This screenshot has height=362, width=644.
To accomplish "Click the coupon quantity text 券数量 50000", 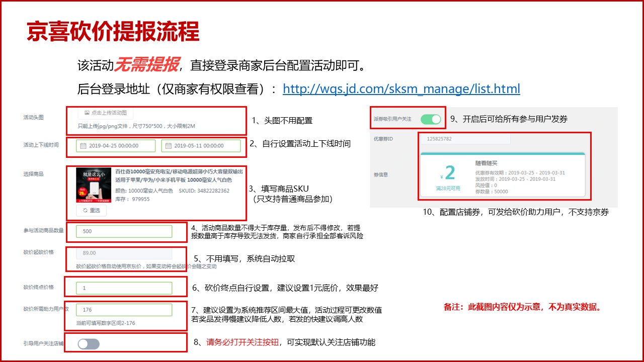I will click(x=492, y=192).
